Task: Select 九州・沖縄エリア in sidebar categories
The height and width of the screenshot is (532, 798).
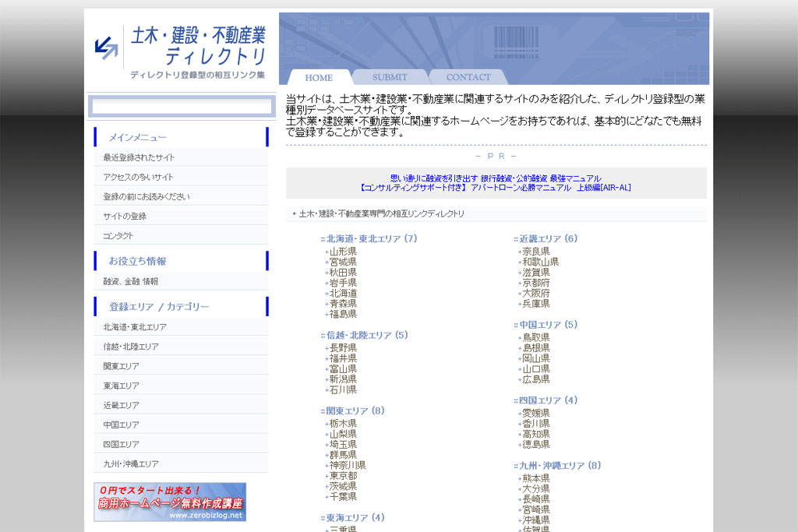Action: [131, 463]
